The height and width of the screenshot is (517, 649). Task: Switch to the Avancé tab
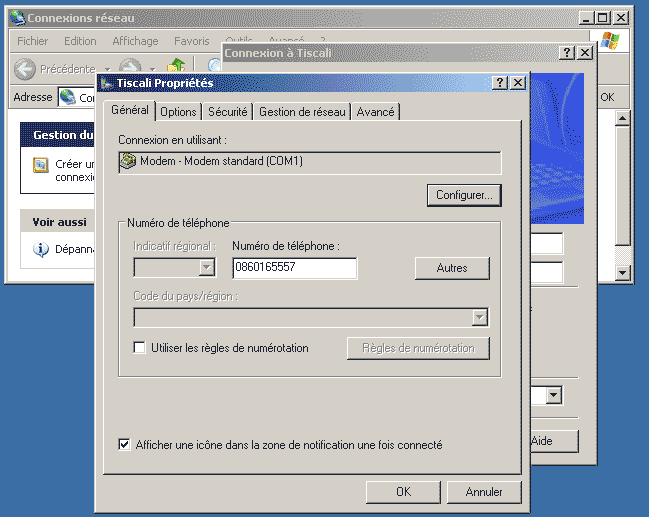pyautogui.click(x=375, y=112)
